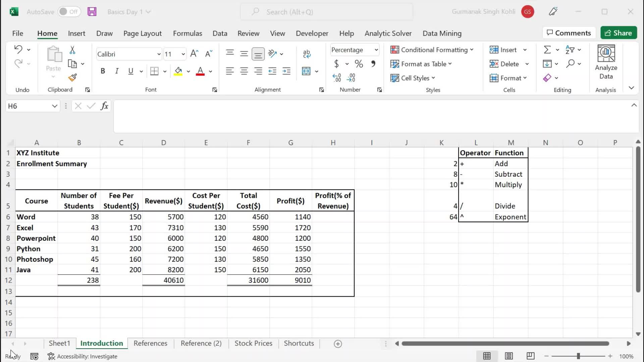Switch to Page Layout view in status bar

(x=509, y=356)
